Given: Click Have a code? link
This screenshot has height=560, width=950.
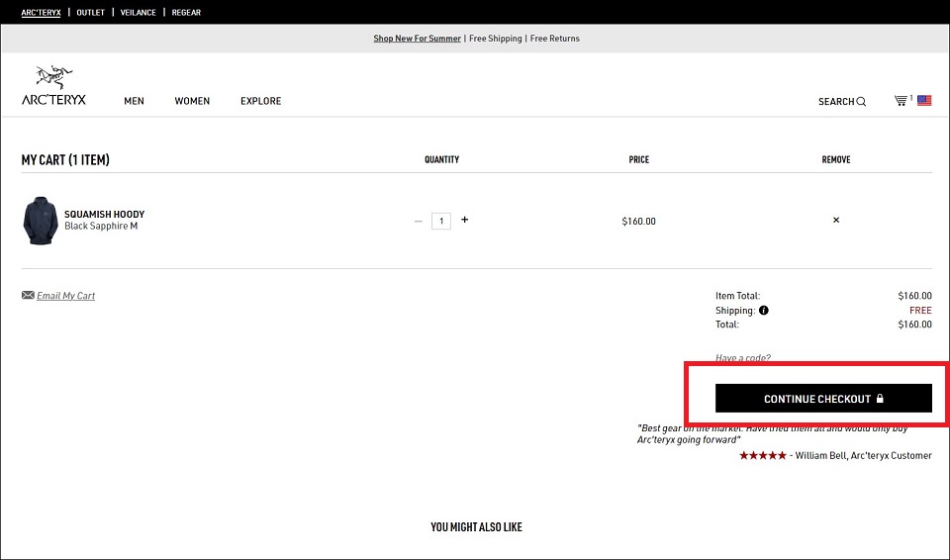Looking at the screenshot, I should coord(743,357).
